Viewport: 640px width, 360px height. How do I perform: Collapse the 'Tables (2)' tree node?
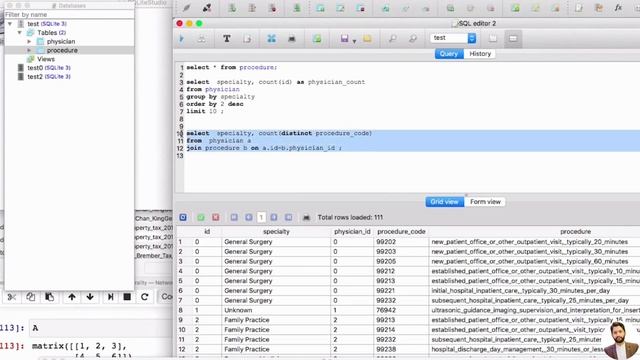point(20,33)
